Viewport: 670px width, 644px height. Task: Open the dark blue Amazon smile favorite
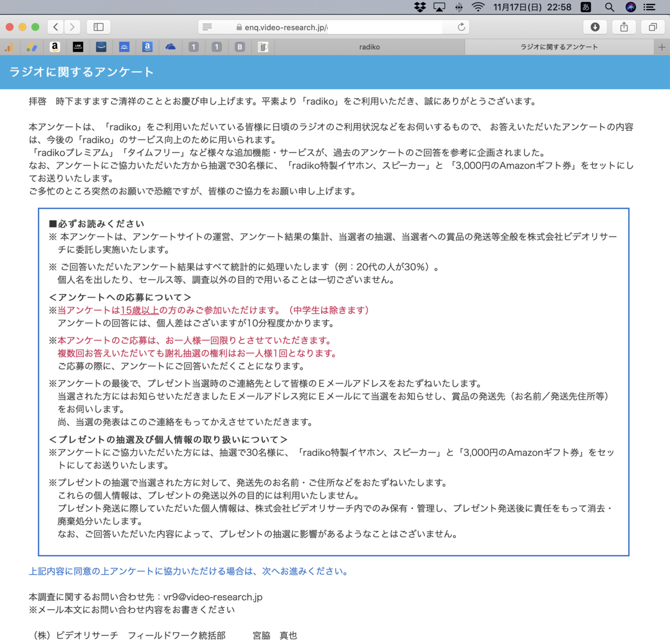tap(101, 47)
